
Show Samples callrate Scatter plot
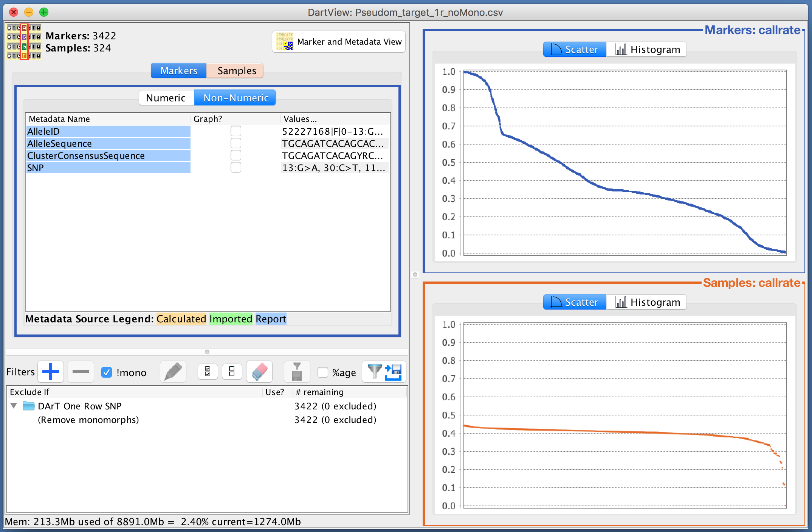click(x=575, y=302)
